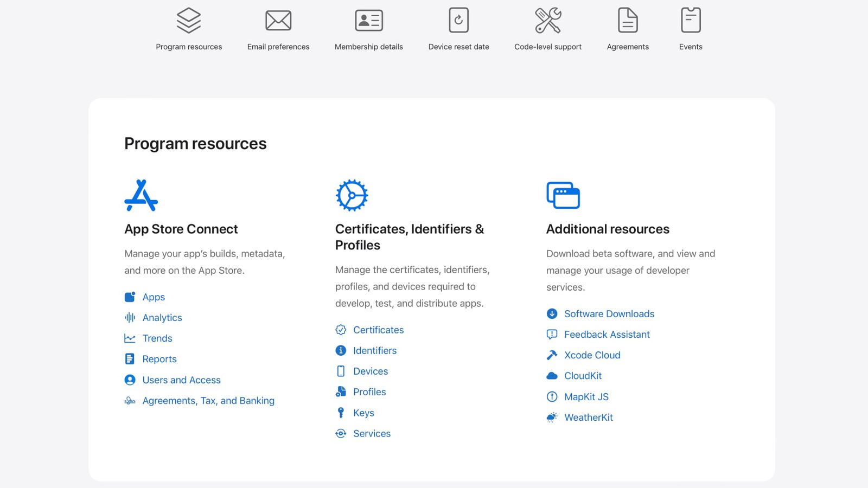Click the App Store Connect logo

point(142,194)
